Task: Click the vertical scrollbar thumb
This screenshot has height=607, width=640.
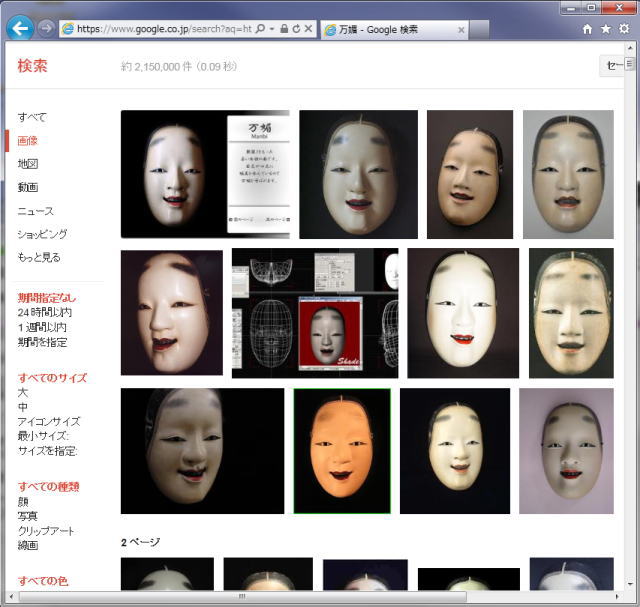Action: click(x=630, y=64)
